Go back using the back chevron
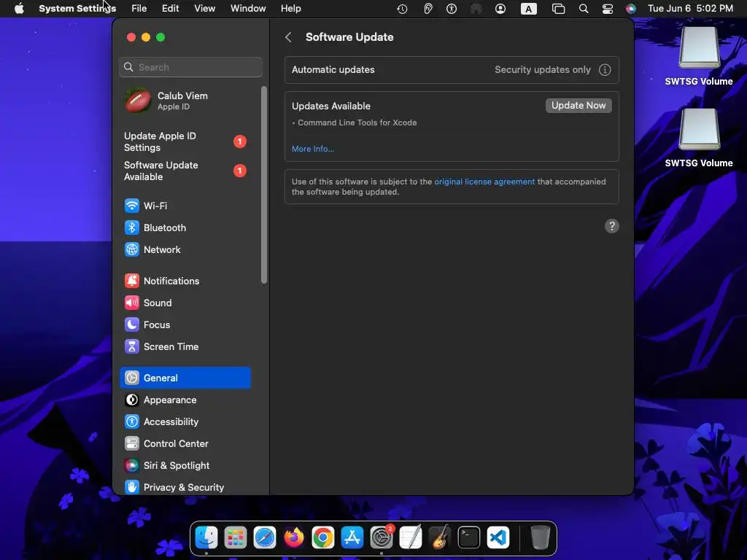The image size is (747, 560). point(288,37)
